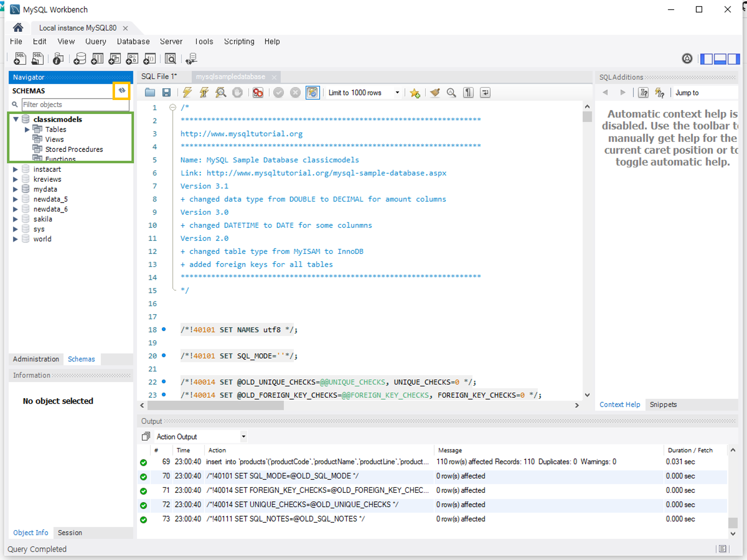
Task: Expand the instacart schema
Action: pyautogui.click(x=15, y=169)
